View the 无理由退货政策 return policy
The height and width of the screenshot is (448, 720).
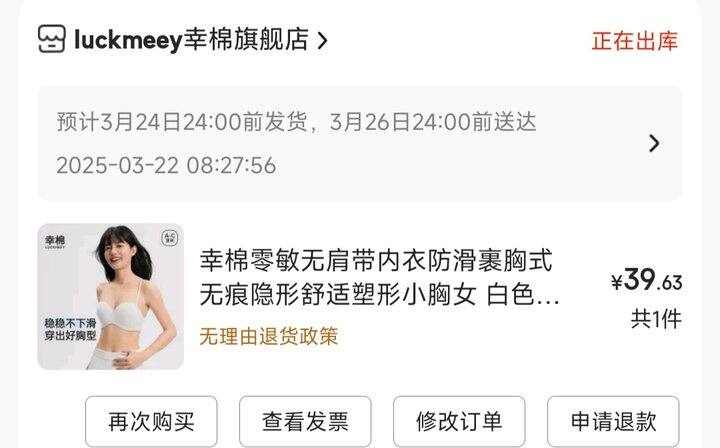click(x=269, y=336)
